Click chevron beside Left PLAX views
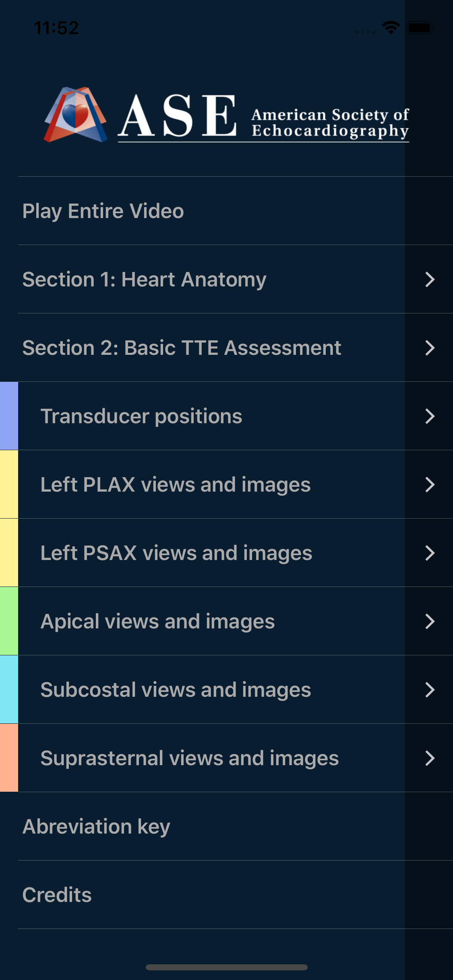 pyautogui.click(x=430, y=484)
